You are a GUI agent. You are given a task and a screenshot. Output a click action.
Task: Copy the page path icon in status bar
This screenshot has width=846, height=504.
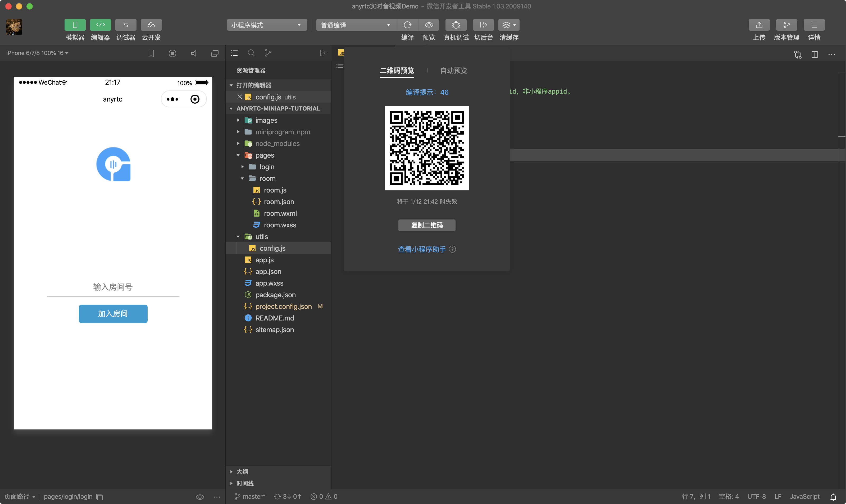99,497
